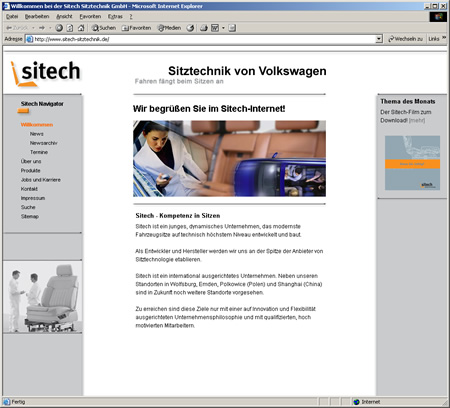450x408 pixels.
Task: Open the dropdown arrow beside the Word icon
Action: [223, 28]
